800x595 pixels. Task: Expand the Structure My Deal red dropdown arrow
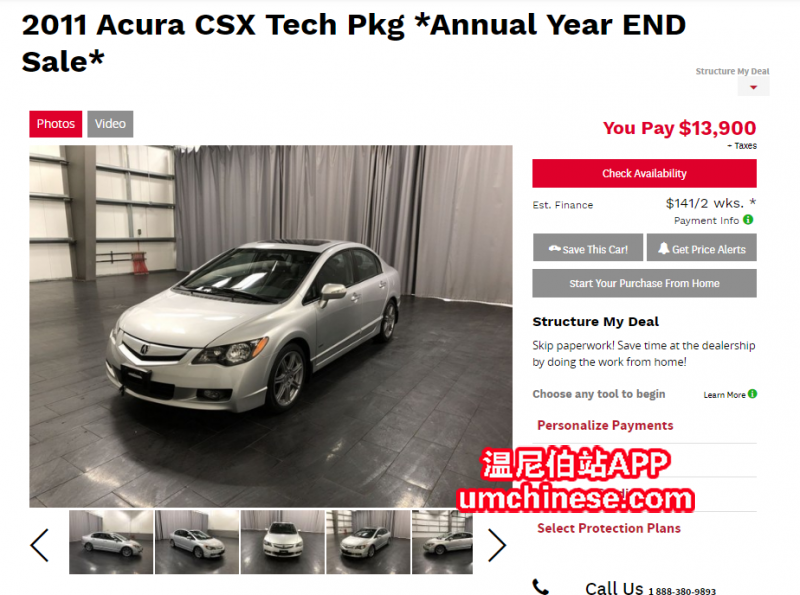pyautogui.click(x=753, y=87)
